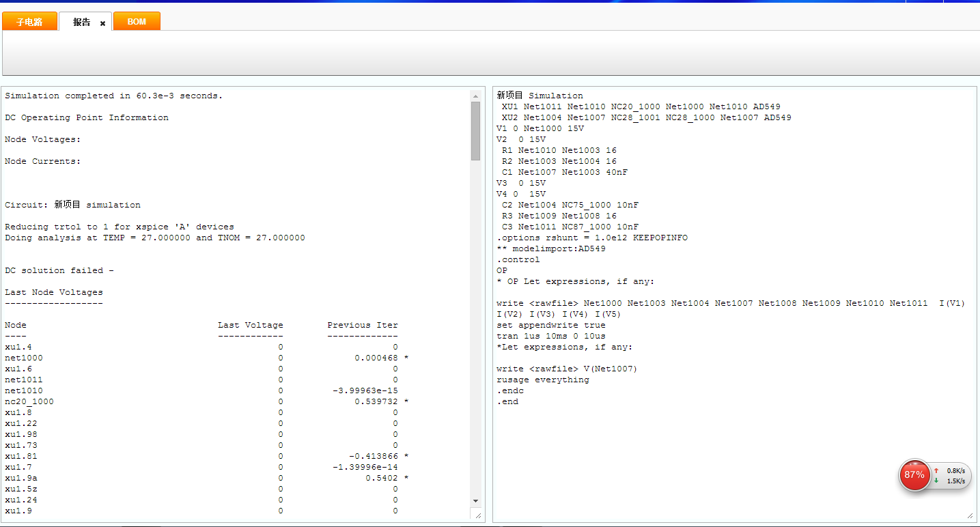Click the 'C2 Net1004 NC75_1000 10nF' line
Image resolution: width=980 pixels, height=527 pixels.
pyautogui.click(x=570, y=205)
